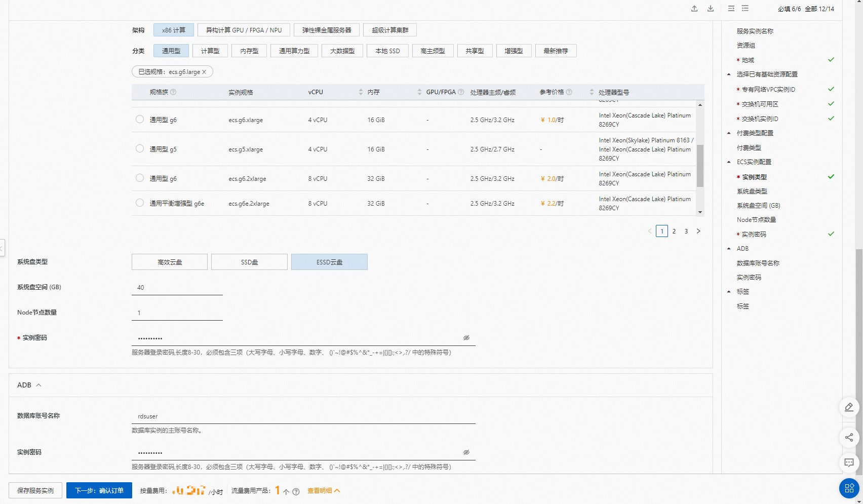Jump to Node节点数量 in outline
This screenshot has height=504, width=863.
[x=756, y=220]
